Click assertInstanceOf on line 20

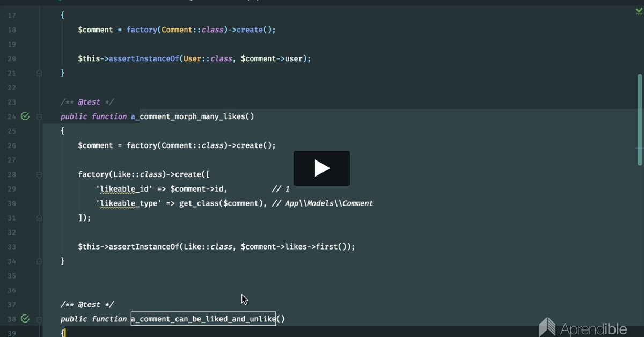pyautogui.click(x=144, y=58)
